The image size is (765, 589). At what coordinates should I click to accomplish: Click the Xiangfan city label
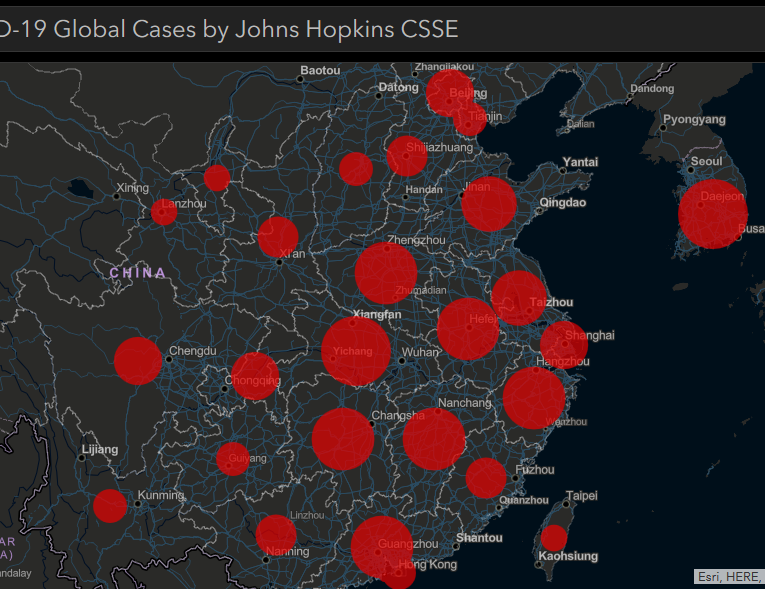(377, 314)
